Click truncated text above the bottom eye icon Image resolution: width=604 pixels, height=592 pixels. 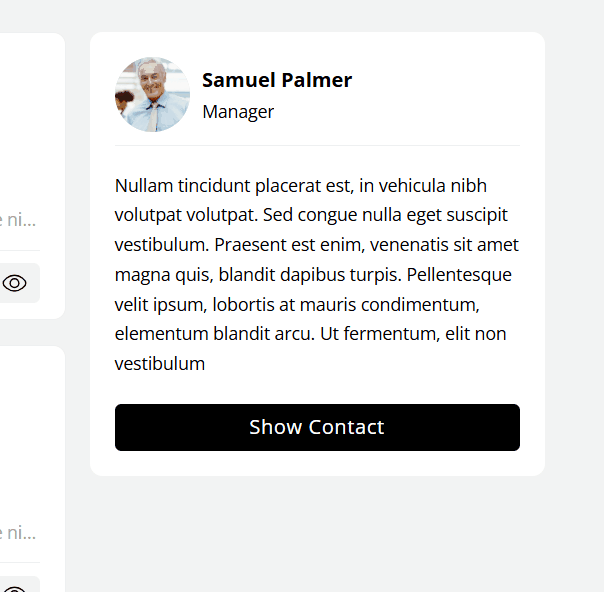[20, 531]
